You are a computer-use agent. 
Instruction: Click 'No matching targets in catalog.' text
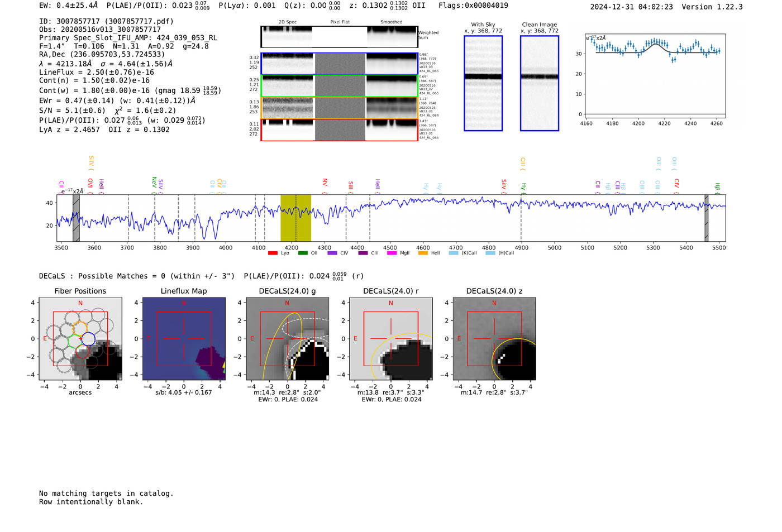coord(106,493)
